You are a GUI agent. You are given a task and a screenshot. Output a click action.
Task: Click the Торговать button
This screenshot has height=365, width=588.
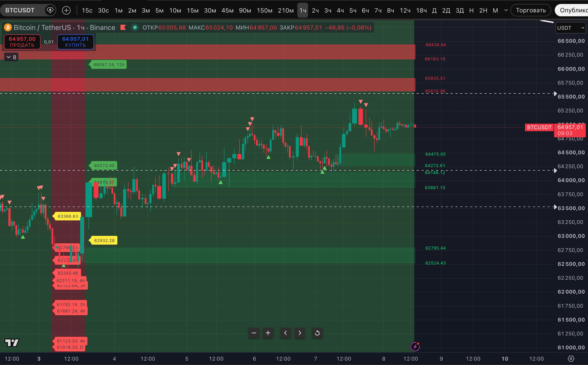pos(531,10)
